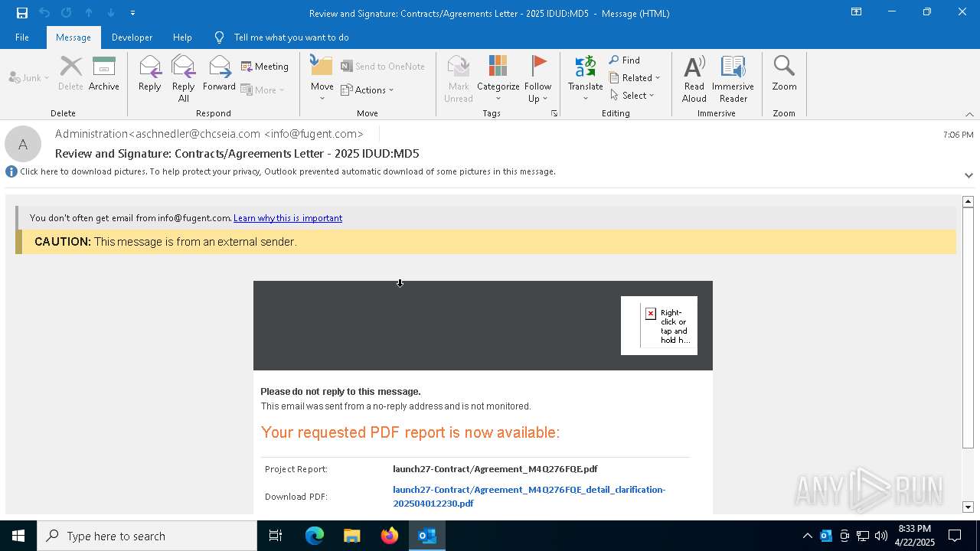The height and width of the screenshot is (551, 980).
Task: Open the Download PDF link
Action: pos(529,497)
